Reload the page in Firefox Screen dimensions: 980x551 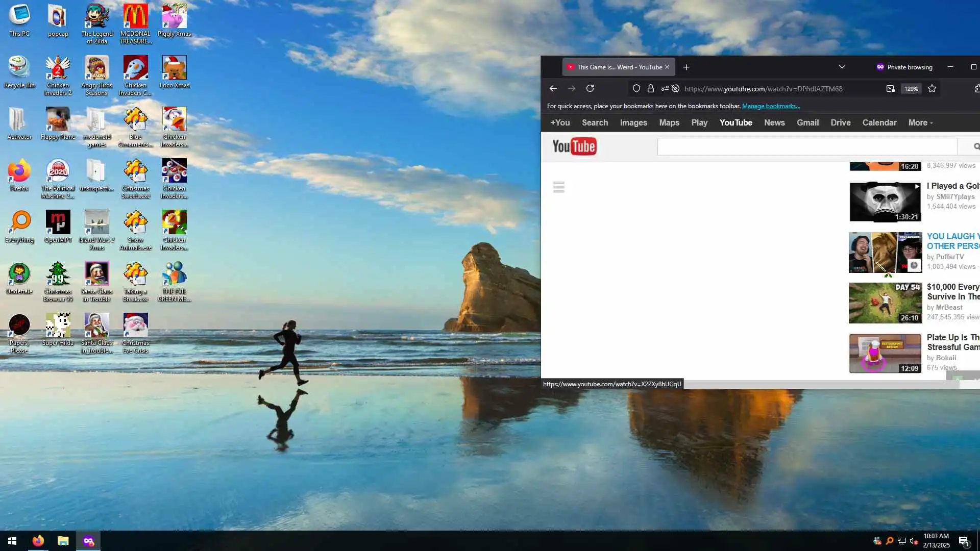coord(590,88)
